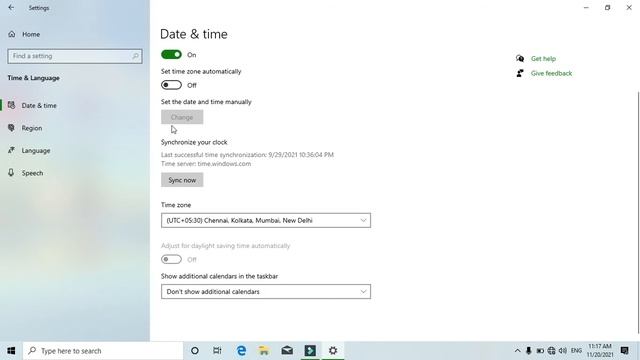
Task: Enable Set time zone automatically switch
Action: pos(171,85)
